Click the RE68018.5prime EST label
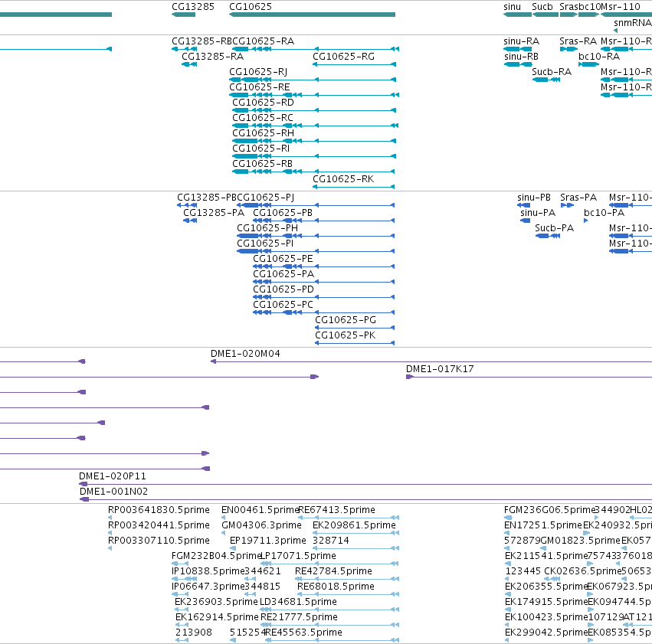652x644 pixels. (336, 587)
